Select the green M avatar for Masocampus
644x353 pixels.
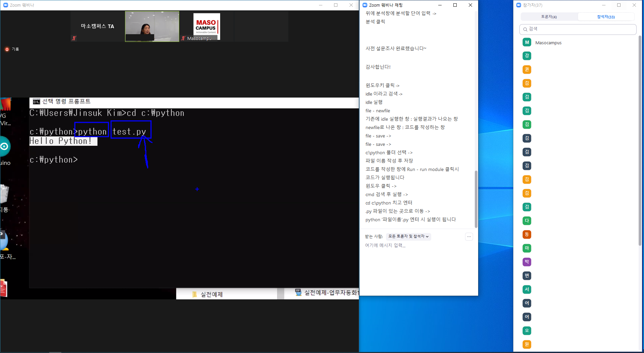coord(527,42)
